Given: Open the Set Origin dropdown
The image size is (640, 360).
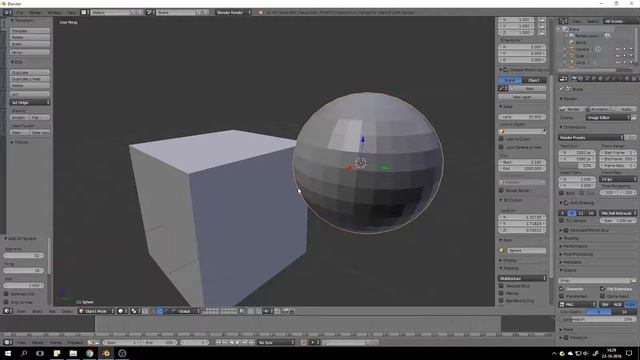Looking at the screenshot, I should 30,102.
